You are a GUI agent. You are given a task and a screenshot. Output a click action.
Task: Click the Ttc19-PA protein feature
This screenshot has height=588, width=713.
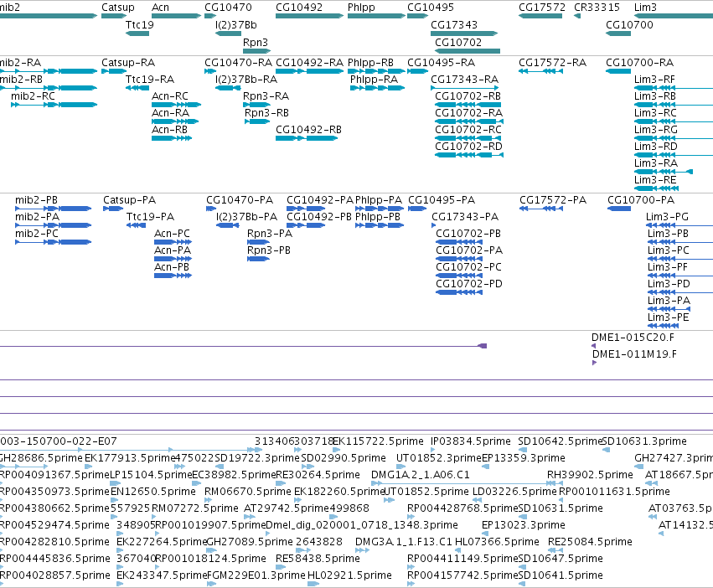coord(136,225)
